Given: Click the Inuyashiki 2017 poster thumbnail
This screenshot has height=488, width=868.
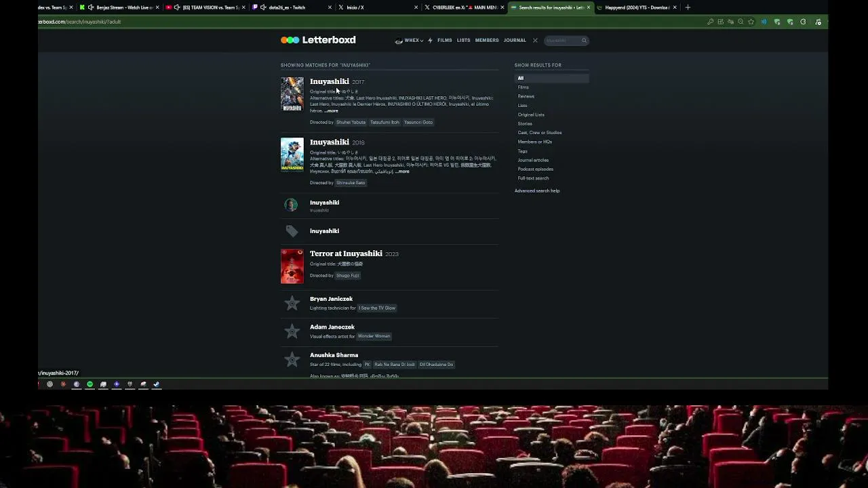Looking at the screenshot, I should pyautogui.click(x=292, y=94).
